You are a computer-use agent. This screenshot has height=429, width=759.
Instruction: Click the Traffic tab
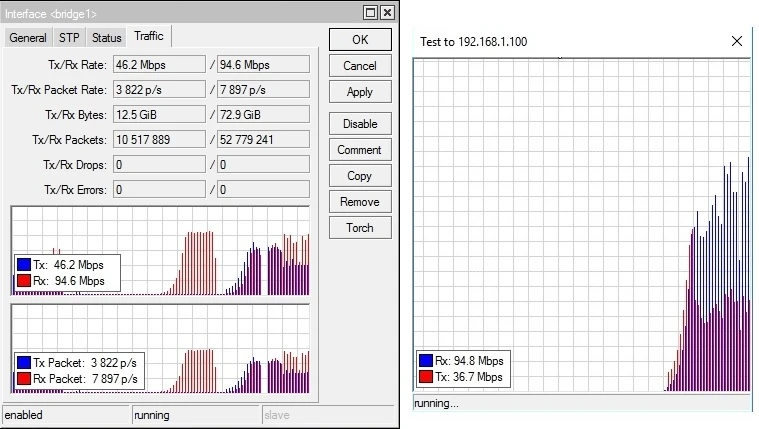click(x=147, y=36)
